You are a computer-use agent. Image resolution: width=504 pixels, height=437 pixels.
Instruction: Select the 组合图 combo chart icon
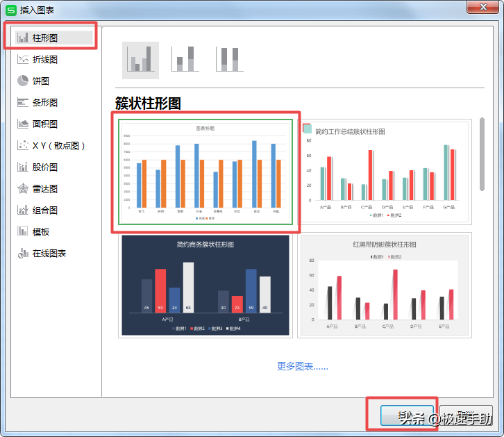point(23,211)
